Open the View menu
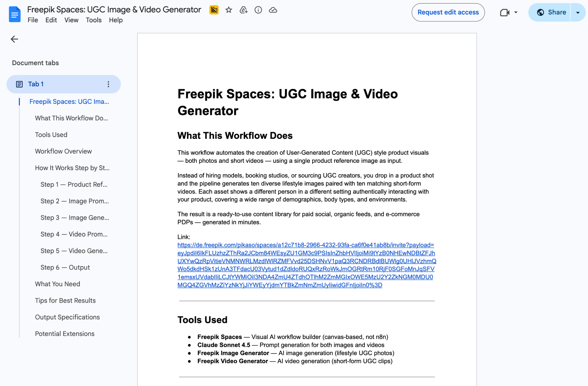The height and width of the screenshot is (386, 588). pyautogui.click(x=71, y=20)
